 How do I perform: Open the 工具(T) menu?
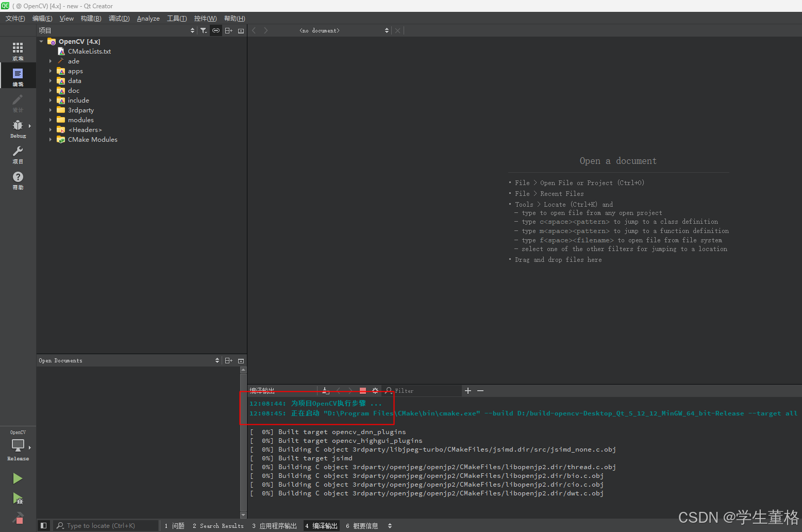(177, 19)
